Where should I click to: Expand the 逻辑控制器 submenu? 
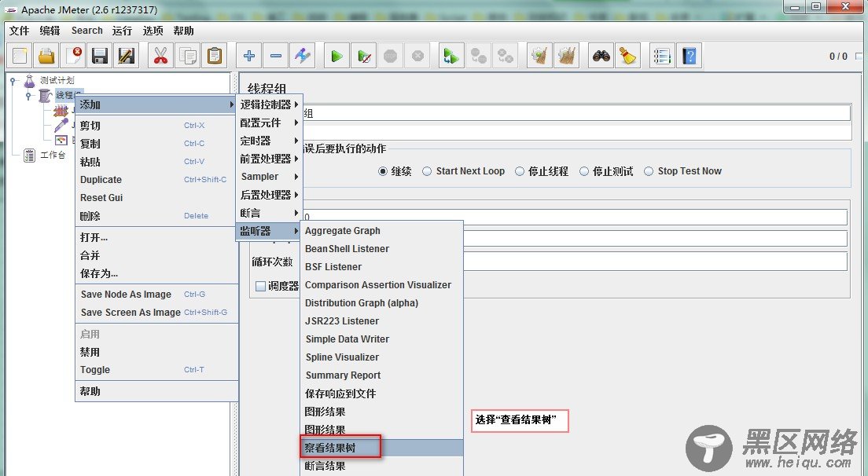coord(269,104)
